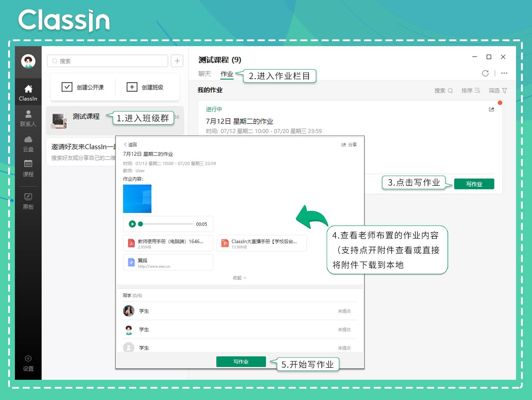The height and width of the screenshot is (400, 532).
Task: Open the 测试课程 class group item
Action: click(x=115, y=120)
